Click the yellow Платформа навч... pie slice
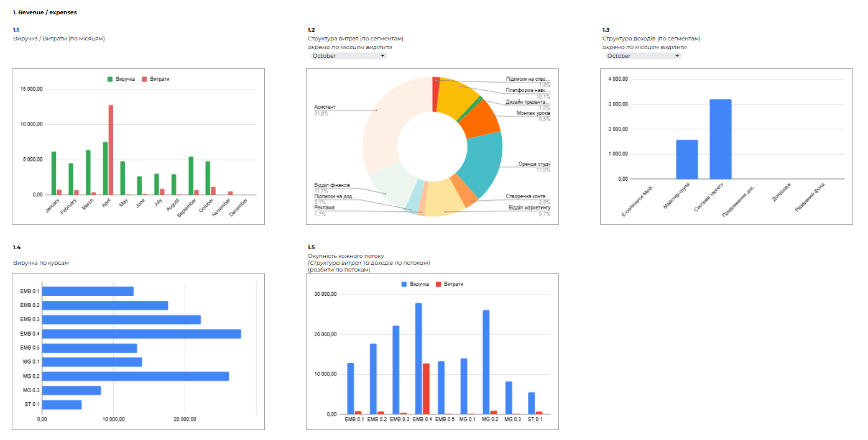Image resolution: width=868 pixels, height=440 pixels. [x=455, y=96]
